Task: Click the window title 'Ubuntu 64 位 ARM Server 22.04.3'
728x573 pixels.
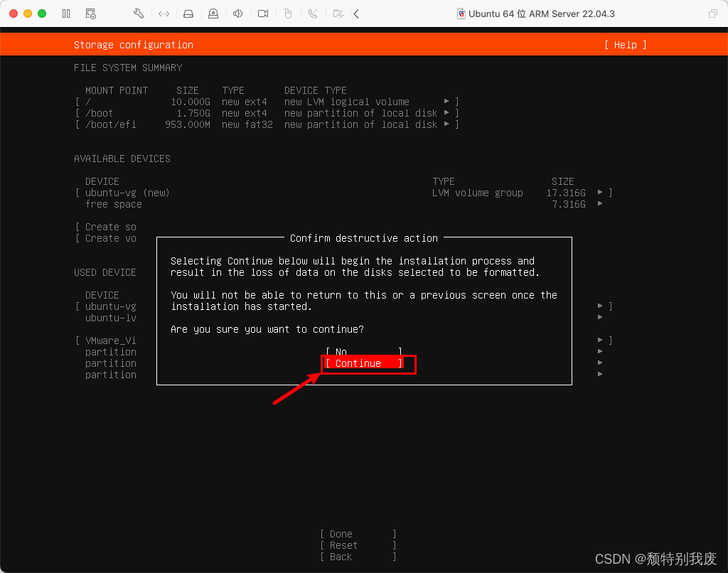Action: point(541,14)
